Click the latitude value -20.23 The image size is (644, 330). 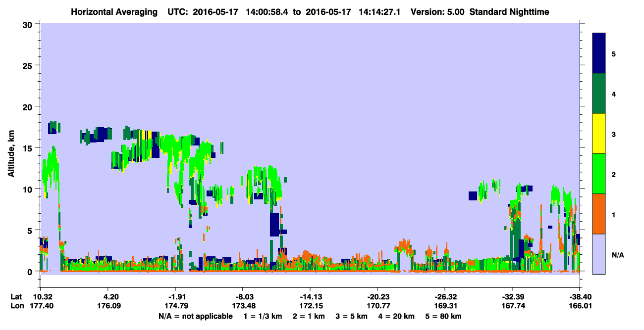[x=378, y=297]
